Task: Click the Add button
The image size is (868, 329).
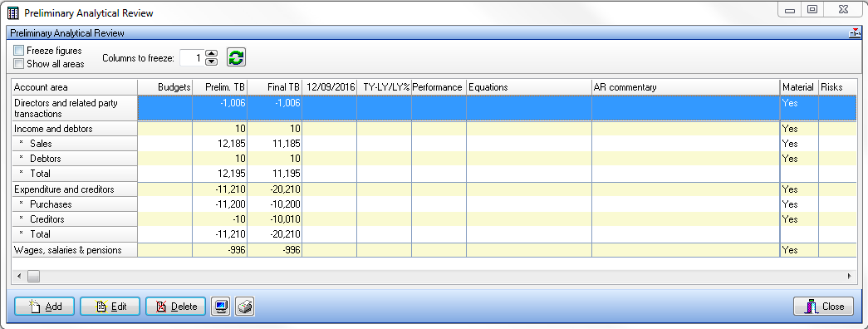Action: [x=44, y=307]
